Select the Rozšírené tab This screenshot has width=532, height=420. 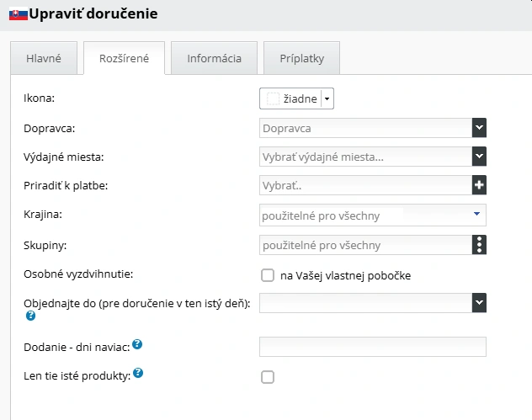(x=125, y=58)
